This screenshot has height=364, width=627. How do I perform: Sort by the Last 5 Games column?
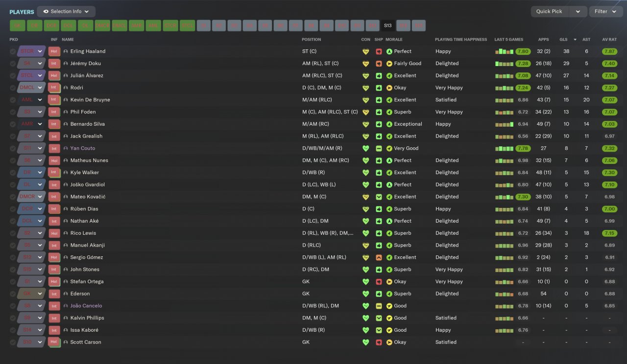tap(509, 40)
